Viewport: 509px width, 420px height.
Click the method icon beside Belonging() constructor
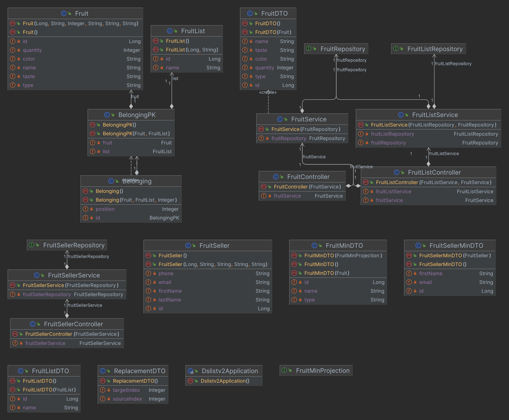85,191
